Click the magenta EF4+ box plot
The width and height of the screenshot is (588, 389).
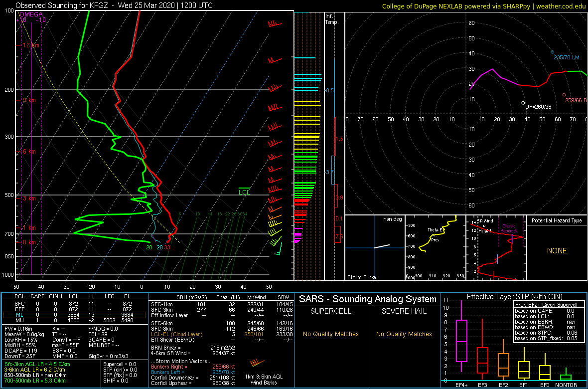click(461, 338)
